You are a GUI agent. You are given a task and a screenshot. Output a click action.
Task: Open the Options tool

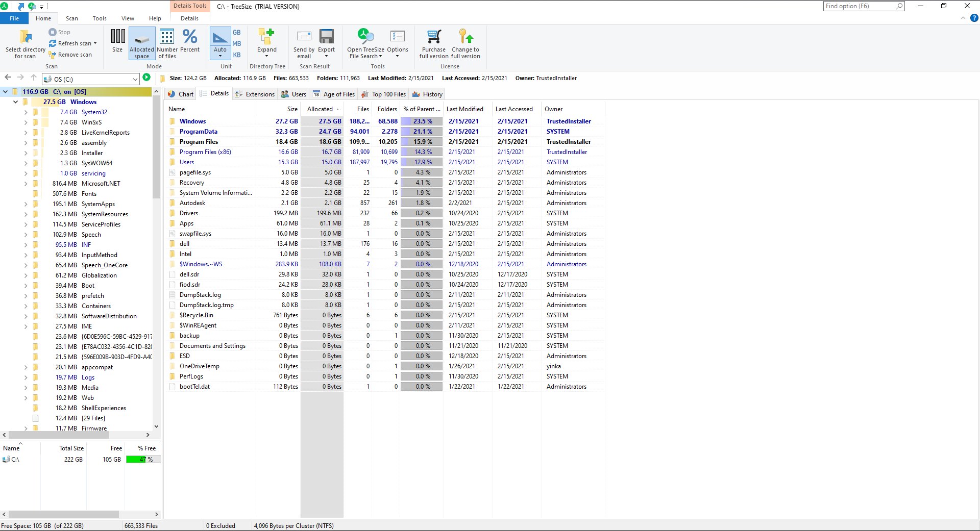tap(397, 43)
